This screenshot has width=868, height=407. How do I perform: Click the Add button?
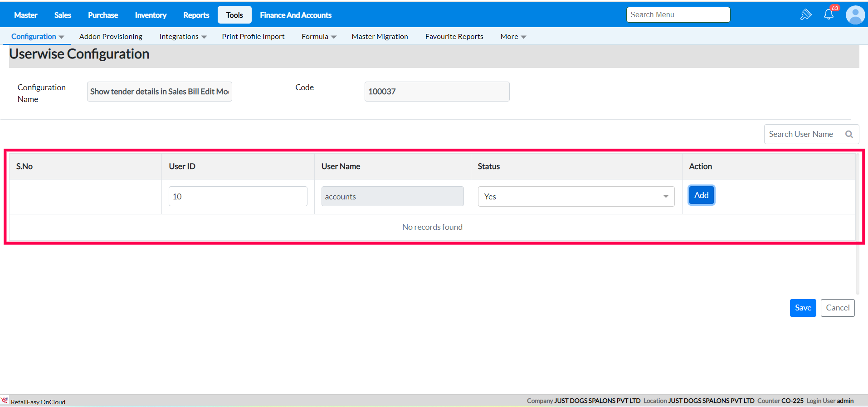[701, 195]
